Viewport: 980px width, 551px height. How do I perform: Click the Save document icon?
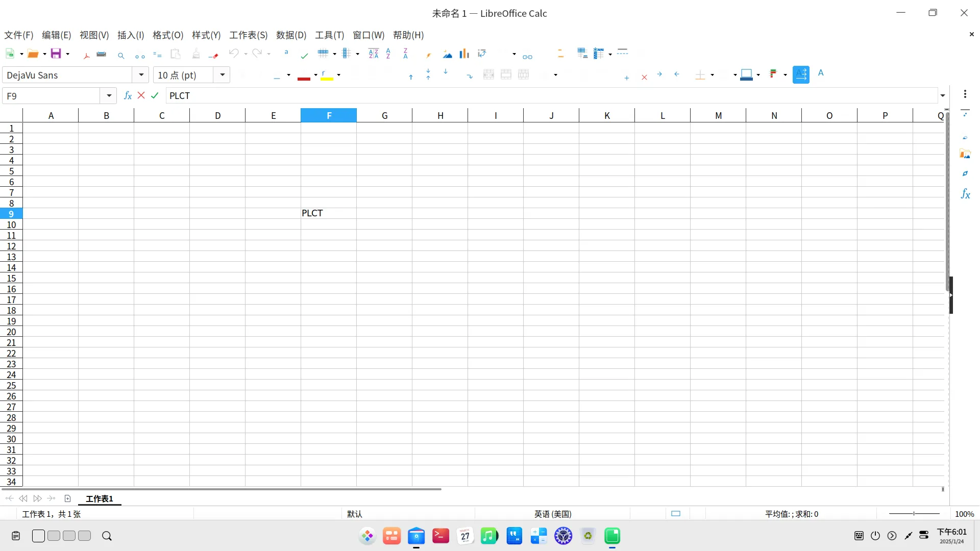(x=56, y=54)
